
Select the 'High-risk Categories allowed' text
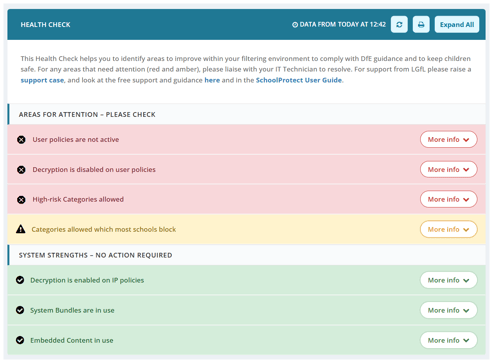click(78, 199)
